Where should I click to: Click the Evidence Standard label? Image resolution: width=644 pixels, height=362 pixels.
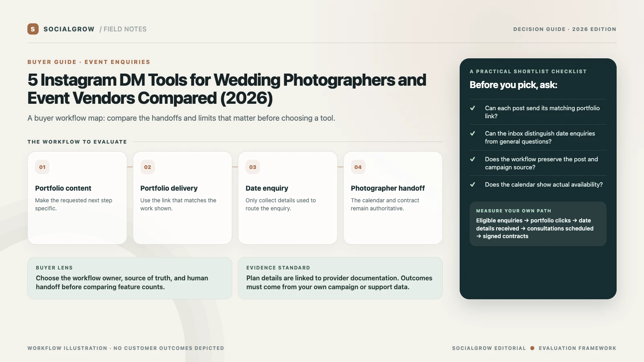(278, 268)
